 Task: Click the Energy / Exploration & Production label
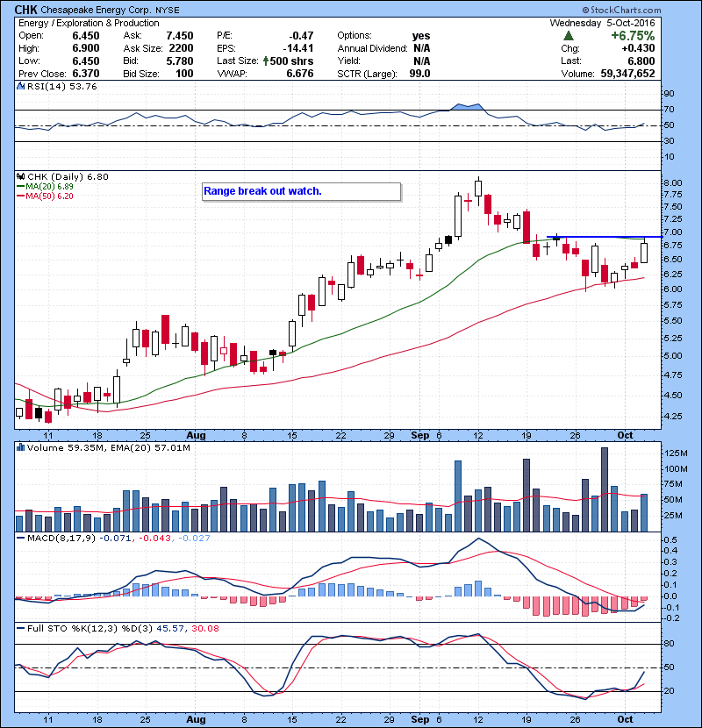[x=89, y=23]
